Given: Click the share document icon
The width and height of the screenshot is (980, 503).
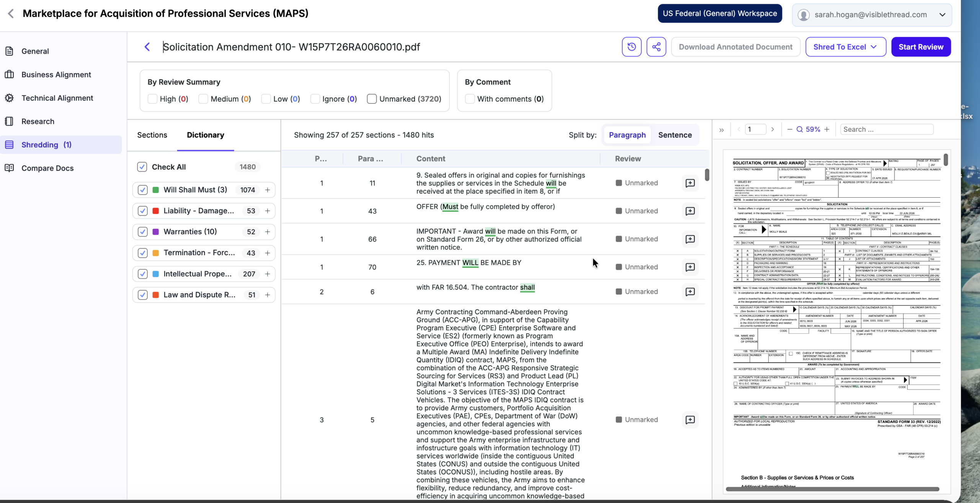Looking at the screenshot, I should pos(656,47).
